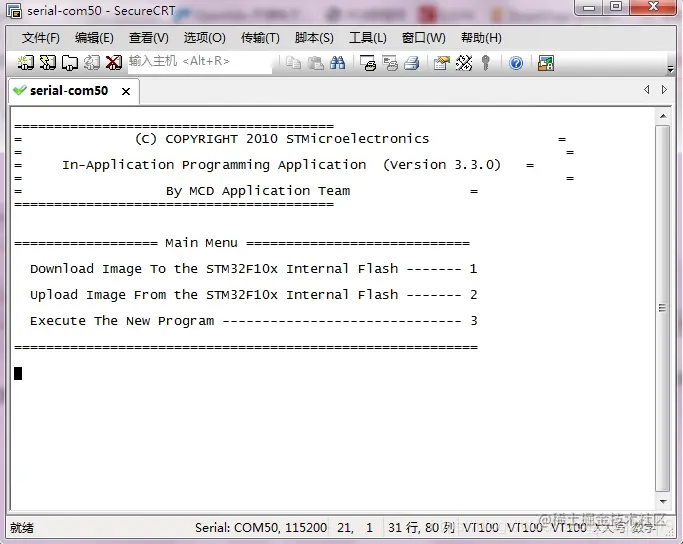Open the 帮助(H) menu
The width and height of the screenshot is (683, 544).
(x=481, y=38)
